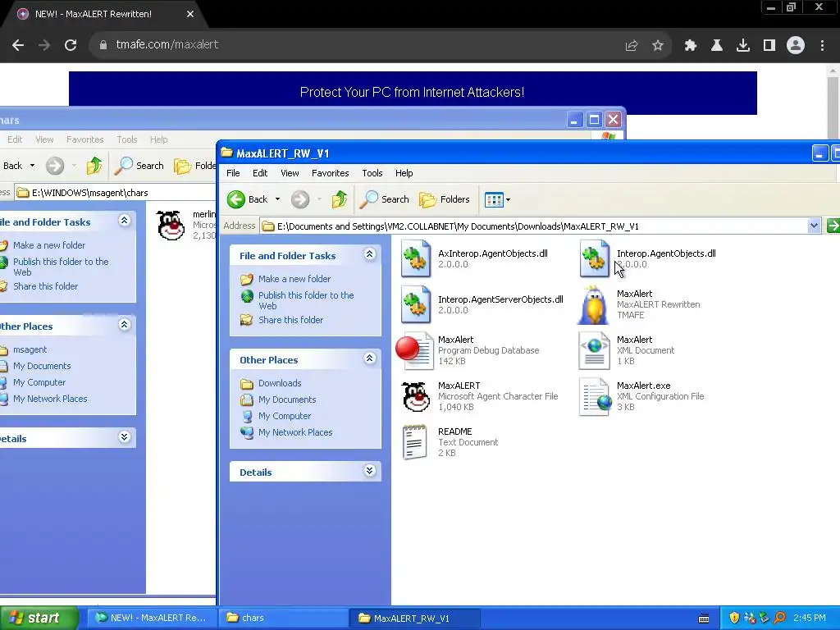Collapse Other Places panel in chars window

pyautogui.click(x=125, y=325)
